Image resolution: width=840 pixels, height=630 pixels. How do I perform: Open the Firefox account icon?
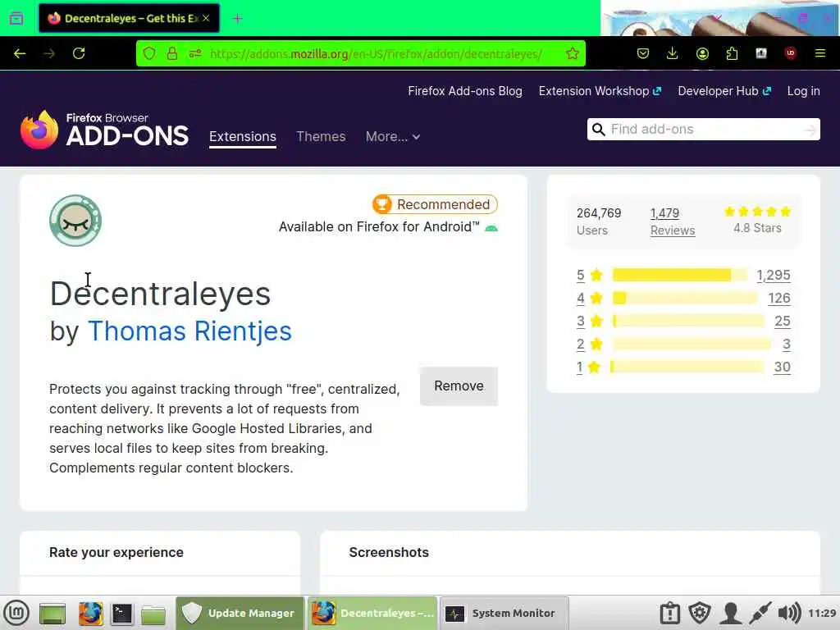[702, 53]
